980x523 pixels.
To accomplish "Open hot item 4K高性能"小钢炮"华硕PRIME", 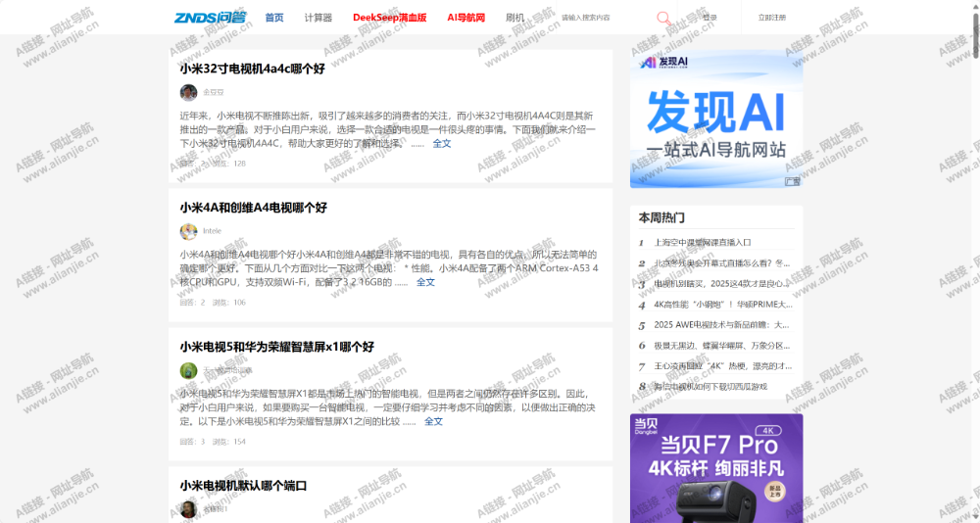I will (x=723, y=305).
